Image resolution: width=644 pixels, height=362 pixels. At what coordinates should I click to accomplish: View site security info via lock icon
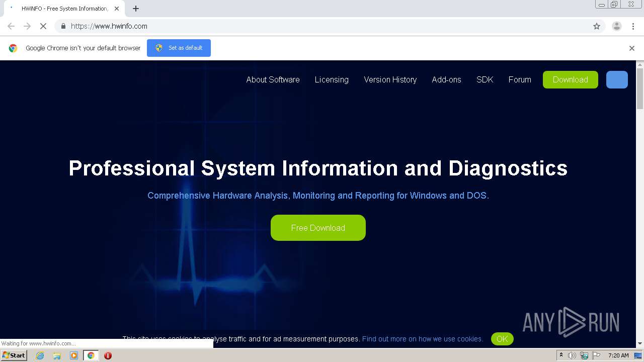click(x=63, y=26)
